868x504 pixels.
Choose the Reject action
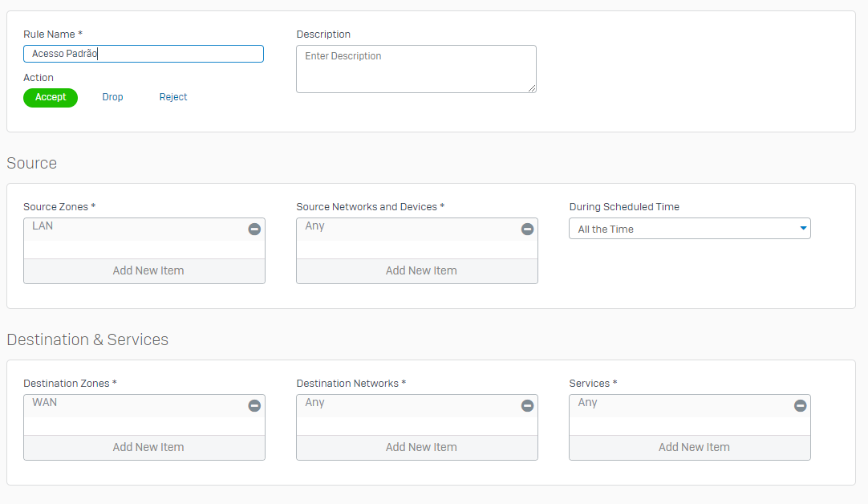[173, 97]
